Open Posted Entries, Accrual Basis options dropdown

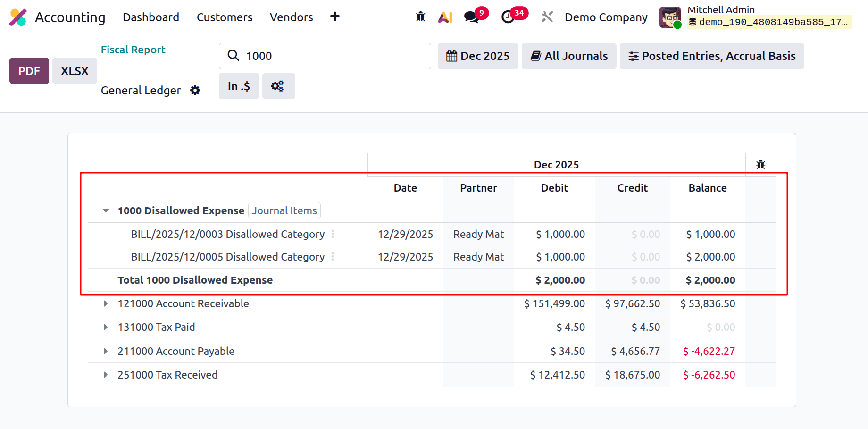[x=712, y=56]
